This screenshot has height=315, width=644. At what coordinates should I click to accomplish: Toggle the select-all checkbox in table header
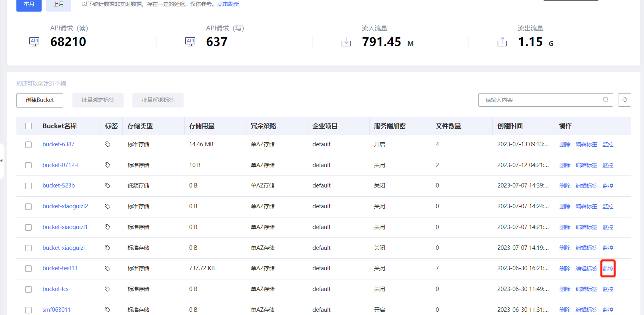pos(28,126)
